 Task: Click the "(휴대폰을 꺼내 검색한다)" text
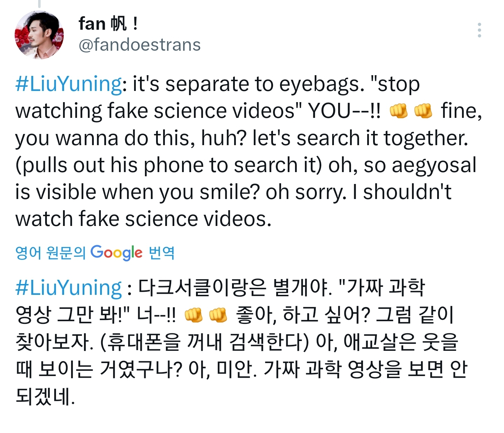tap(204, 342)
